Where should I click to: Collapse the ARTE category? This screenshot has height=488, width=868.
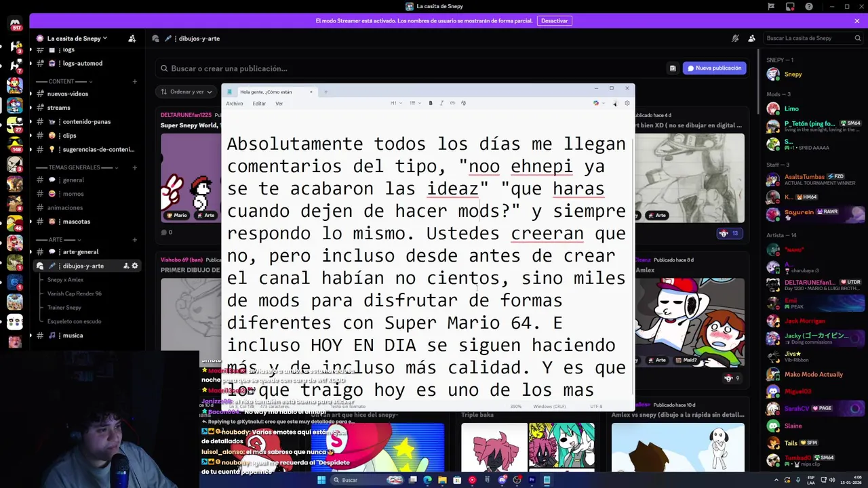(x=59, y=240)
